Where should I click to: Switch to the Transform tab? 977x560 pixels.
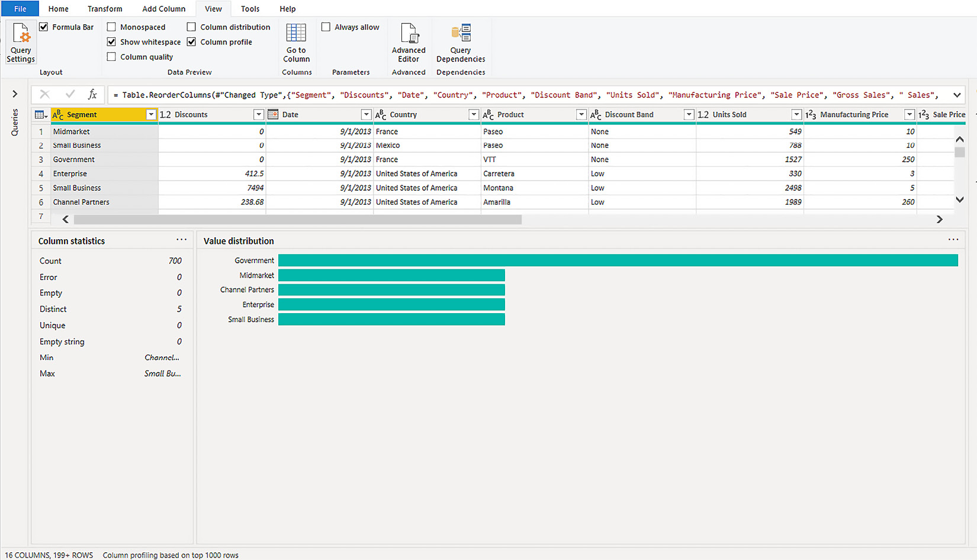pos(105,9)
